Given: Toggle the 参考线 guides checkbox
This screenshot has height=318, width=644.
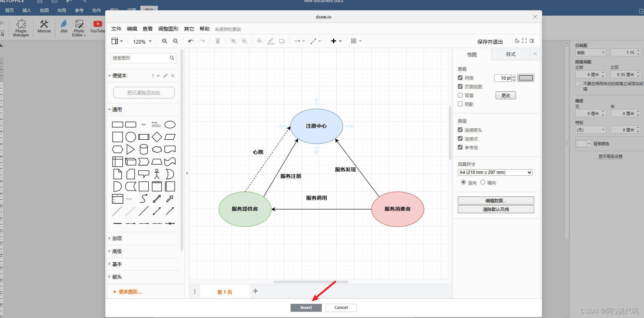Looking at the screenshot, I should 460,147.
